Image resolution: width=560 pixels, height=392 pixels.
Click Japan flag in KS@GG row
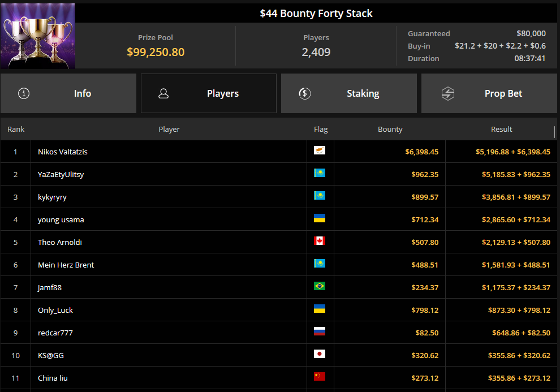(320, 355)
